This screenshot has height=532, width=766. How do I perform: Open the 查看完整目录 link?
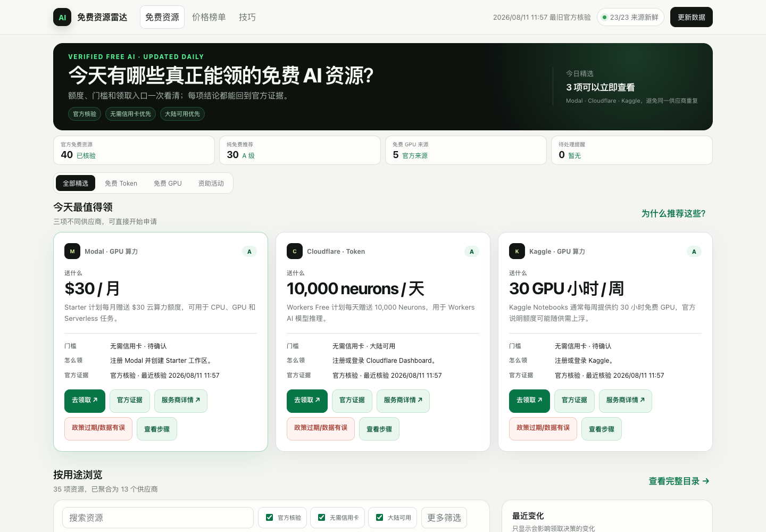(679, 481)
